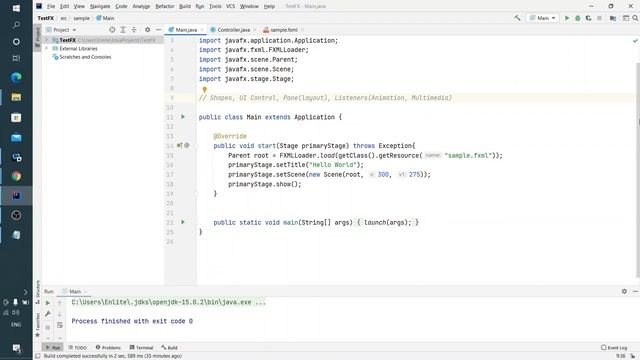Click the Stop process square icon

tap(599, 18)
